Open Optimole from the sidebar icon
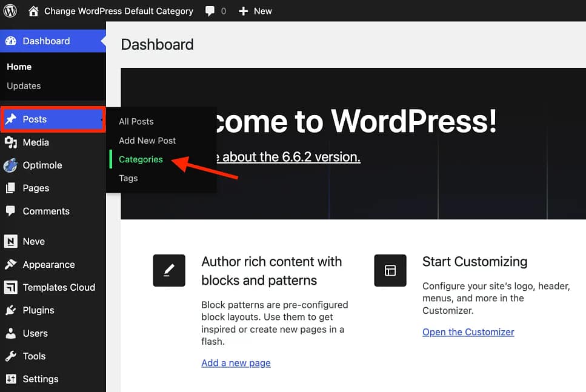The height and width of the screenshot is (392, 586). pyautogui.click(x=12, y=165)
